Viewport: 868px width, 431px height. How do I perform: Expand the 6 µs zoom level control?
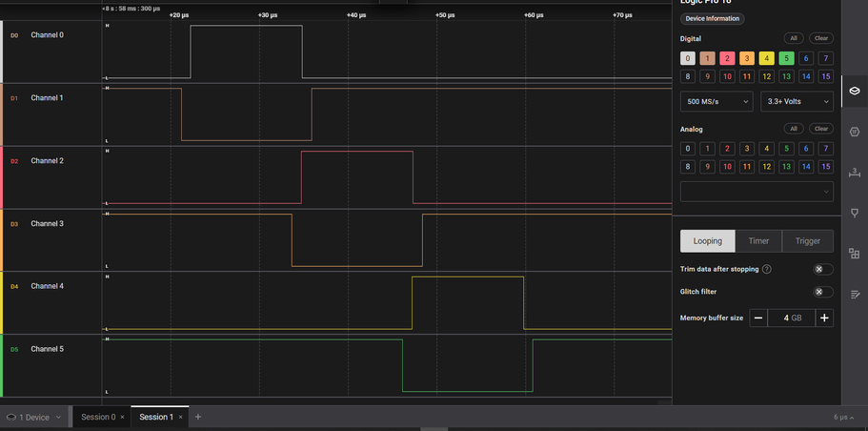pos(843,418)
